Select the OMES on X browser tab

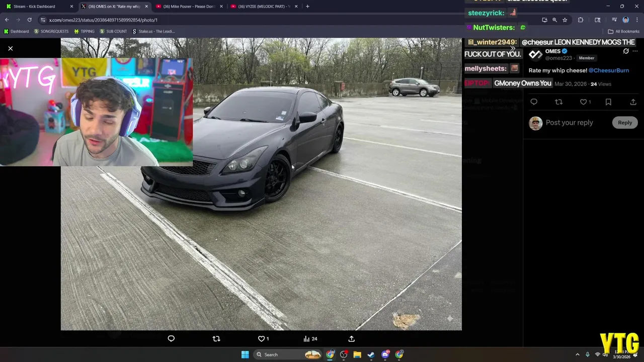[114, 7]
